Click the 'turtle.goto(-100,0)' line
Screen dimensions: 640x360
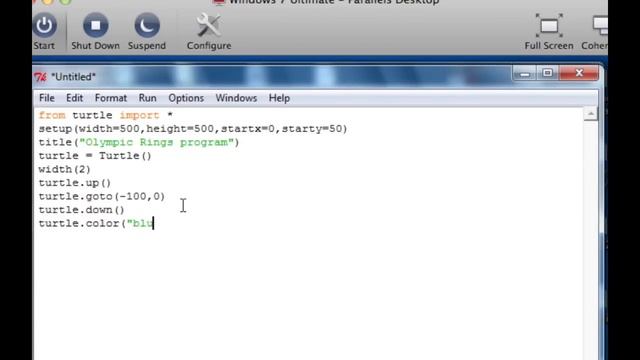102,196
